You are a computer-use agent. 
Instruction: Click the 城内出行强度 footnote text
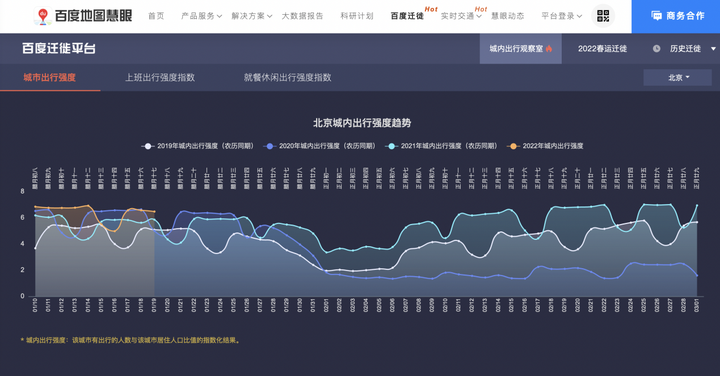[130, 340]
